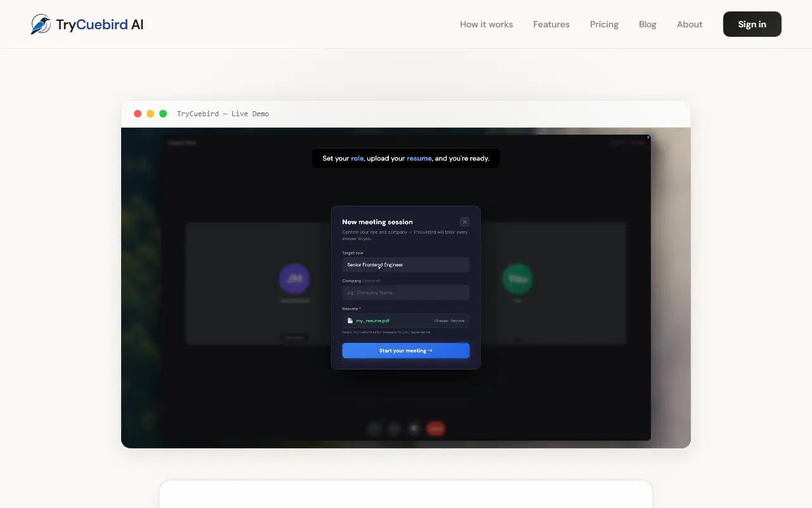Click the red end-call button
This screenshot has width=812, height=508.
click(435, 429)
